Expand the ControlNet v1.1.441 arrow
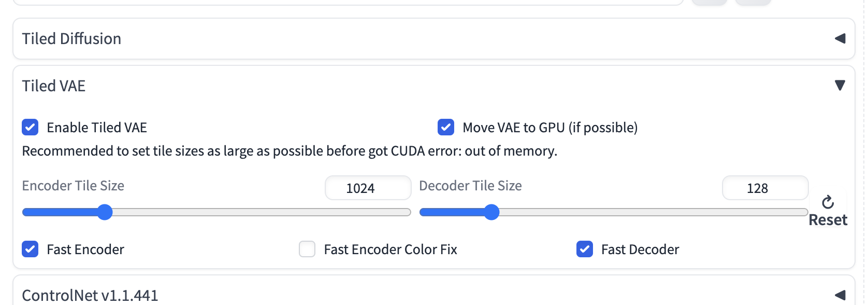 click(840, 295)
